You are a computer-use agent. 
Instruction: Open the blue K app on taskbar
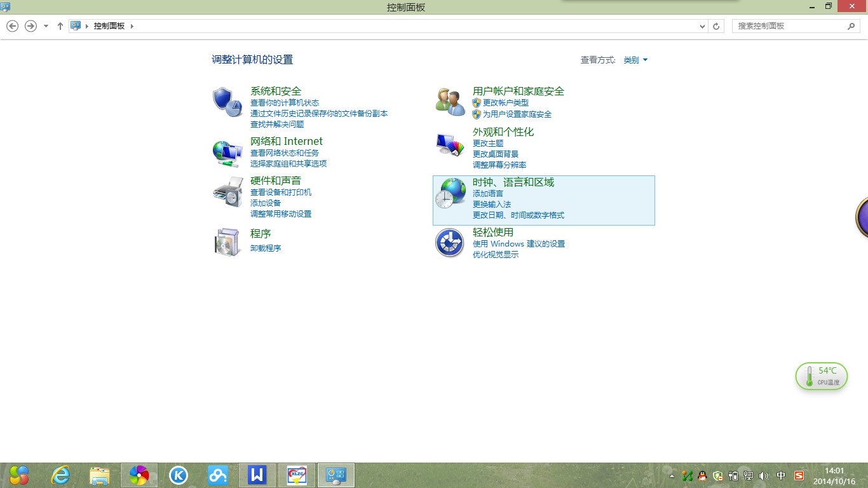tap(179, 475)
